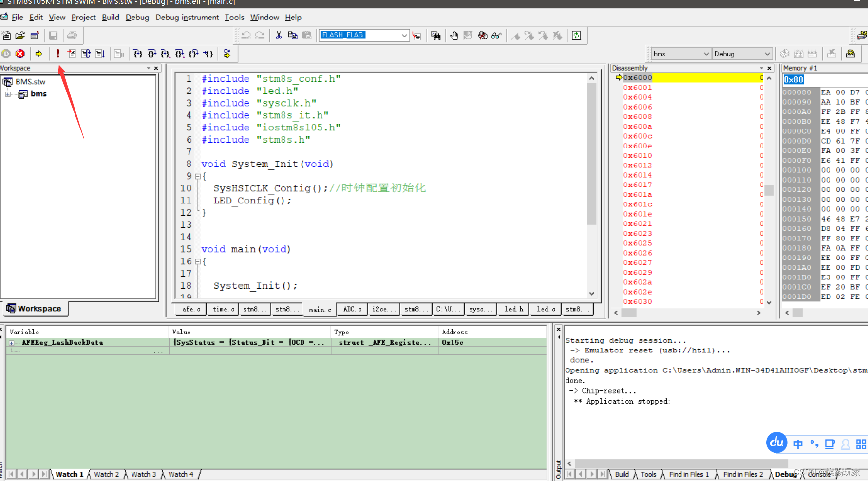Expand the AFEReg_LashBackData watch variable
Screen dimensions: 868x481
pyautogui.click(x=12, y=343)
